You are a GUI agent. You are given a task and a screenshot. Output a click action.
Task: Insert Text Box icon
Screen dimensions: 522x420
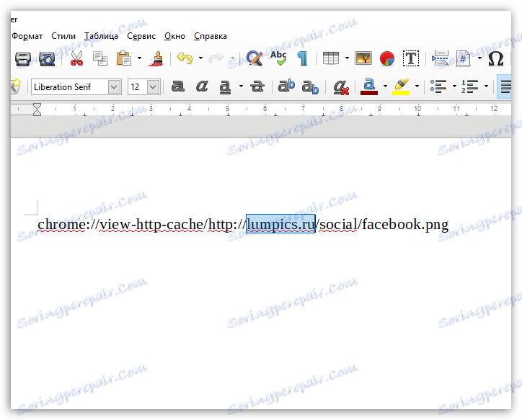411,58
